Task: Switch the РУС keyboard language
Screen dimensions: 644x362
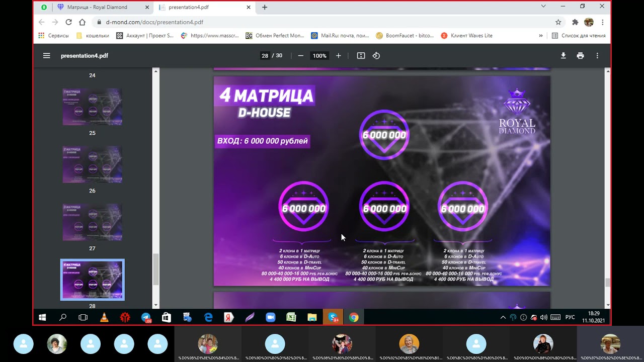Action: pos(570,317)
